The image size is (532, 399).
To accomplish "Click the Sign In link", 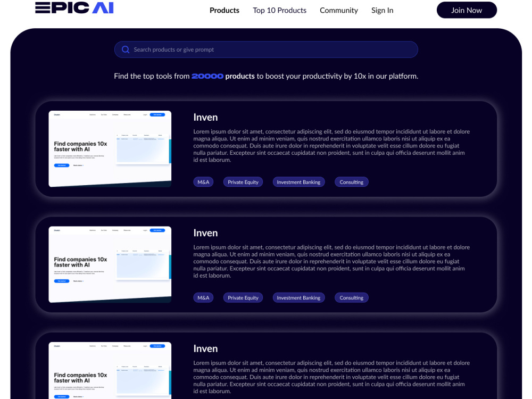I will tap(383, 11).
